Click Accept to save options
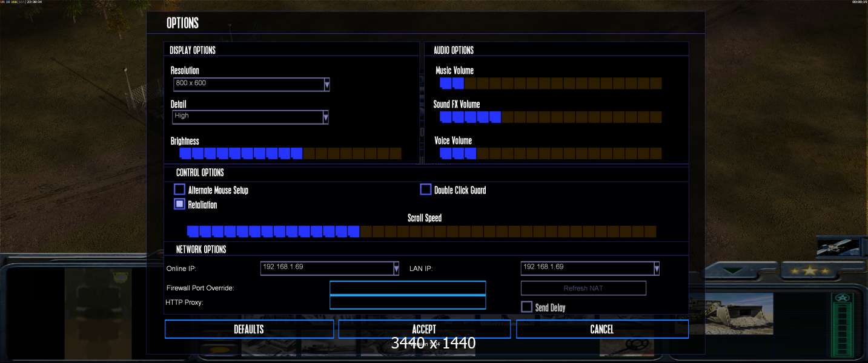The width and height of the screenshot is (868, 363). pyautogui.click(x=424, y=329)
